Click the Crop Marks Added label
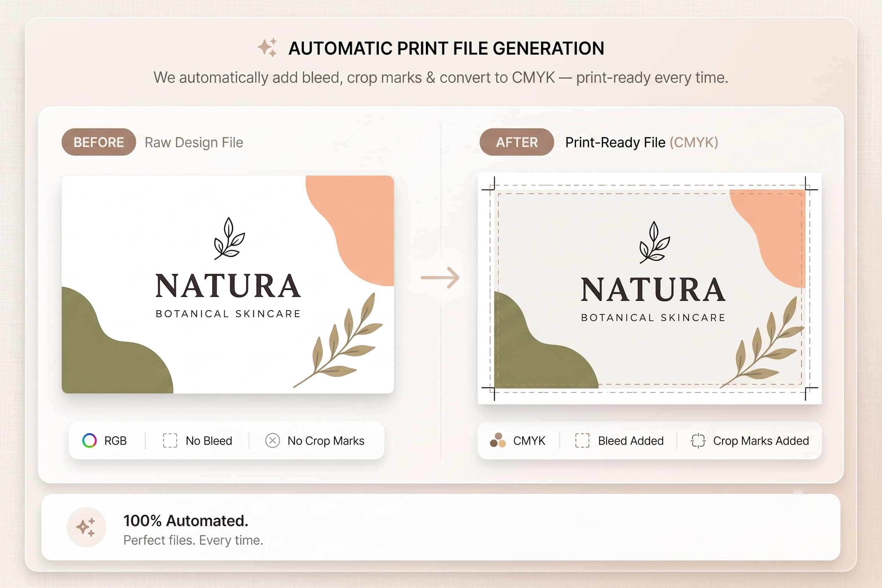The image size is (882, 588). (x=761, y=440)
